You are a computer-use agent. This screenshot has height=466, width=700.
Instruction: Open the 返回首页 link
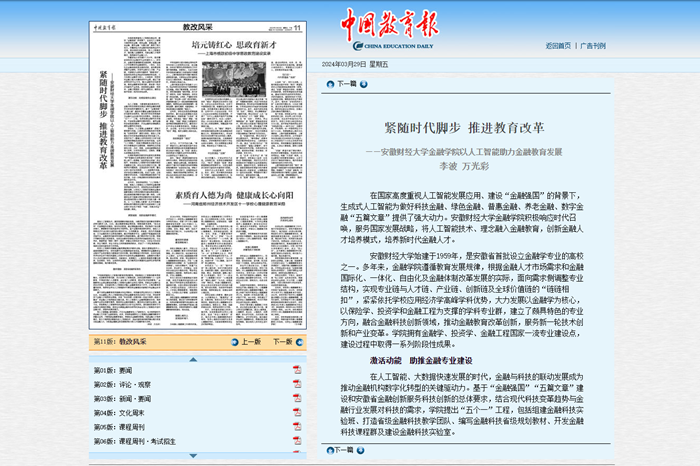(558, 45)
